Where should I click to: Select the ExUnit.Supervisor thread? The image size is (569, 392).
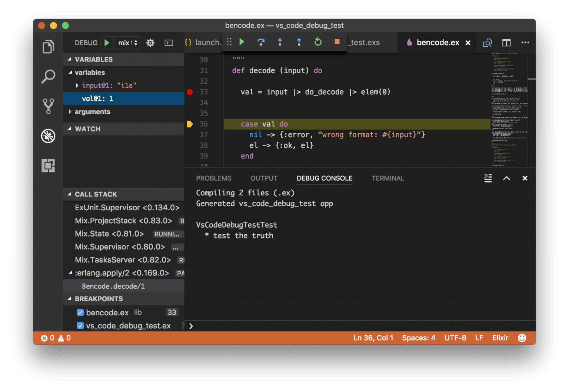coord(124,208)
